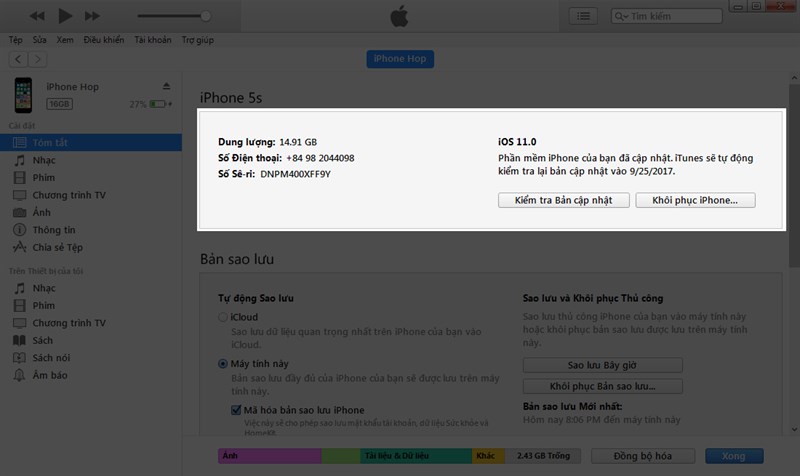The width and height of the screenshot is (800, 476).
Task: Click the iPhone device thumbnail
Action: click(23, 95)
